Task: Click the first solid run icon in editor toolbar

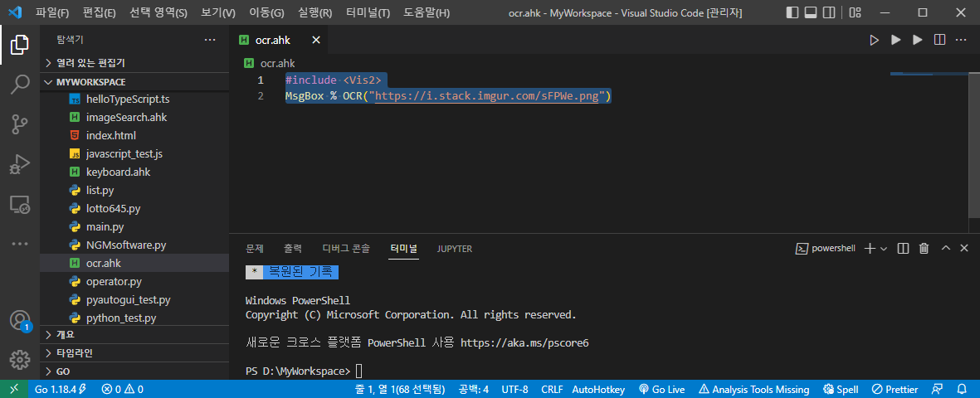Action: (895, 40)
